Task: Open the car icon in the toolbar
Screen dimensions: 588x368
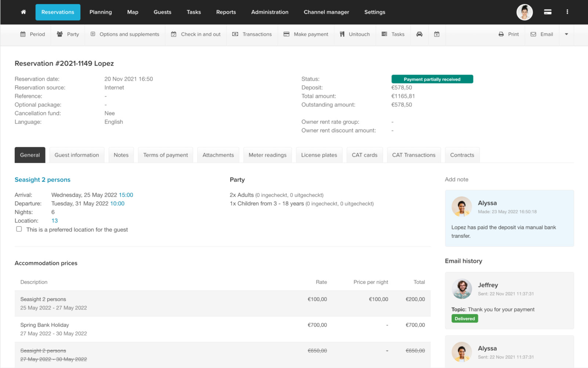Action: 419,34
